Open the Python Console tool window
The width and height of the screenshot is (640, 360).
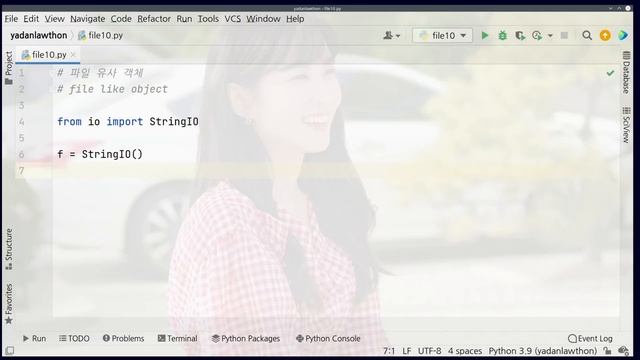328,338
